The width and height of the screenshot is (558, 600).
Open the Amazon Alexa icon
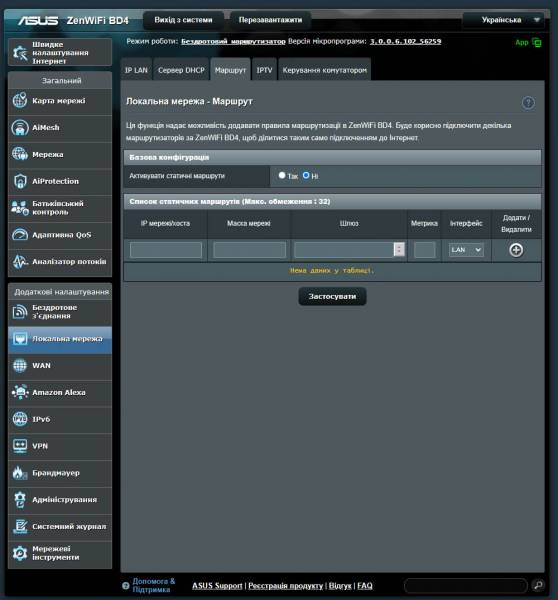[x=20, y=393]
